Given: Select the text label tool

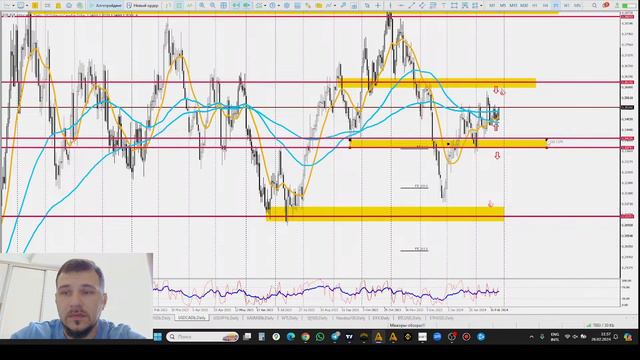Looking at the screenshot, I should (x=444, y=6).
